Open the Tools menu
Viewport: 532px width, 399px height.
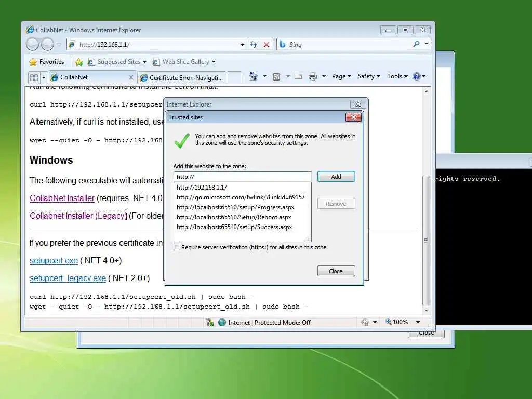(397, 76)
